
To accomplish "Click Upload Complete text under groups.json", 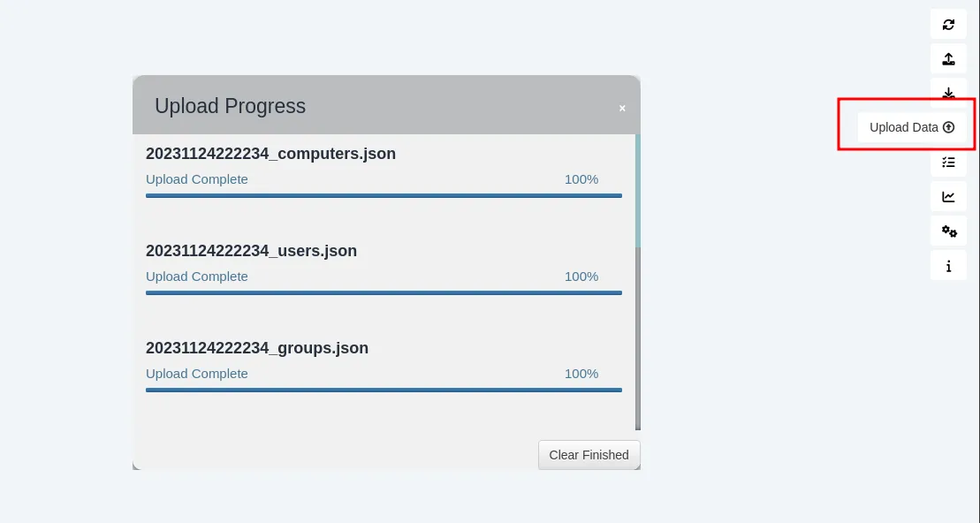I will tap(196, 374).
